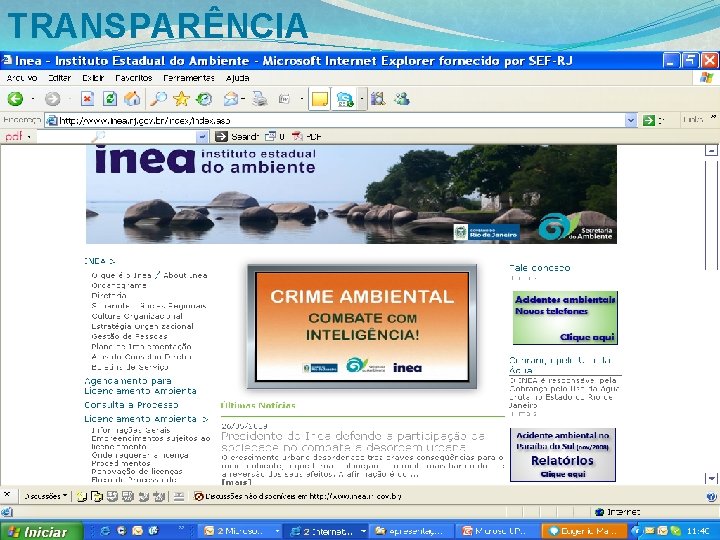Expand the Licenciamento Ambiental section
Viewport: 720px width, 540px height.
[x=146, y=419]
